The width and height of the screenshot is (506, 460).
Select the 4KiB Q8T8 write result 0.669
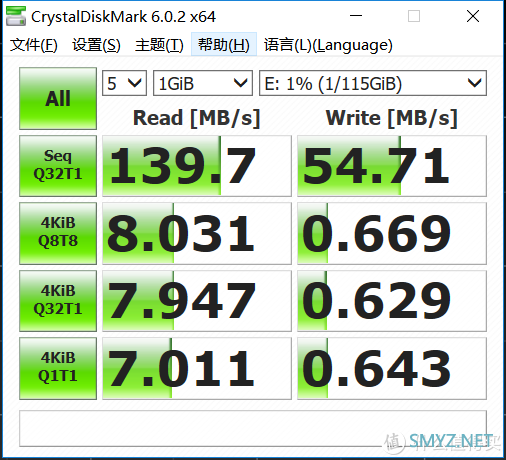[x=392, y=233]
